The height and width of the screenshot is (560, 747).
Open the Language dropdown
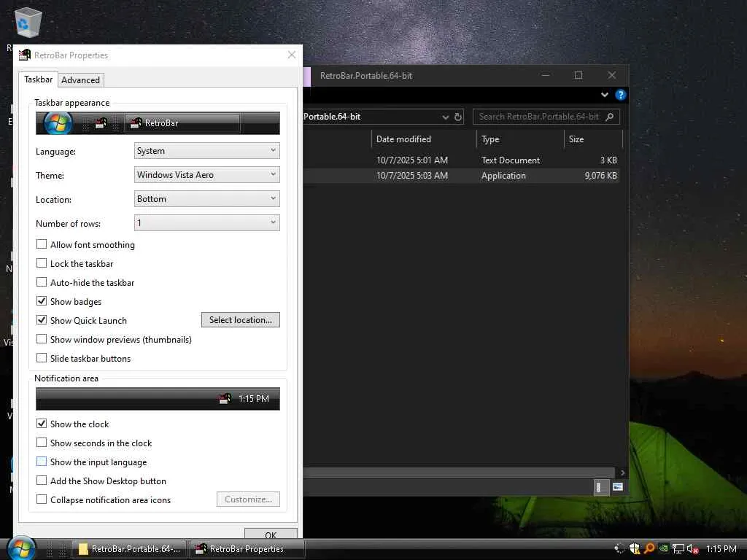(206, 151)
